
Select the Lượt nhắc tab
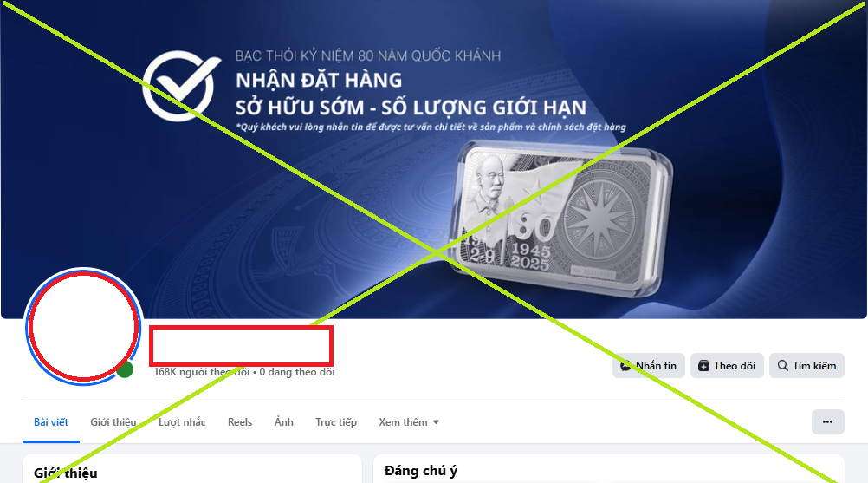(182, 422)
